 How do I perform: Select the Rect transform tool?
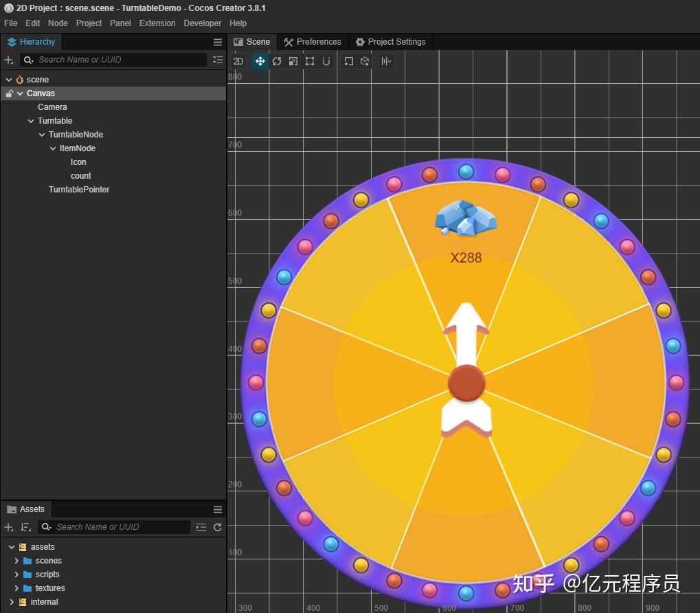click(310, 61)
